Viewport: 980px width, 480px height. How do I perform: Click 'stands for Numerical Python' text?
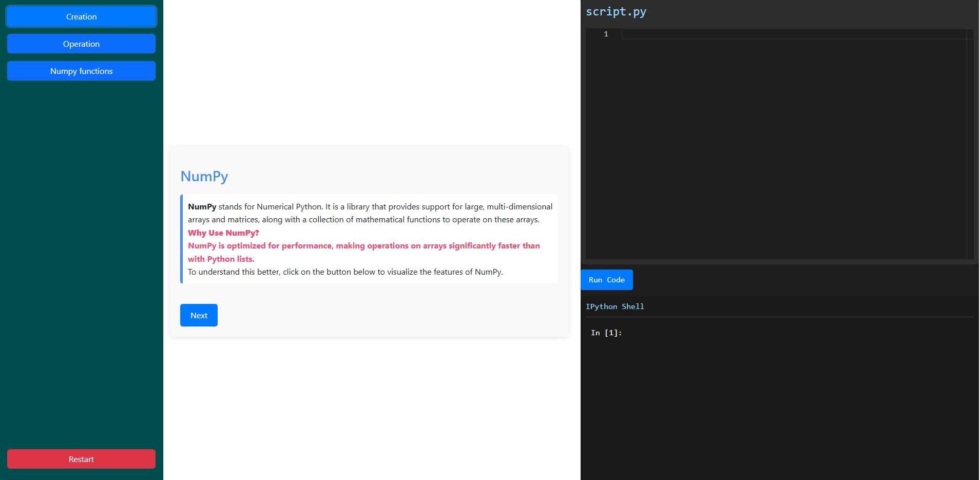click(x=271, y=207)
